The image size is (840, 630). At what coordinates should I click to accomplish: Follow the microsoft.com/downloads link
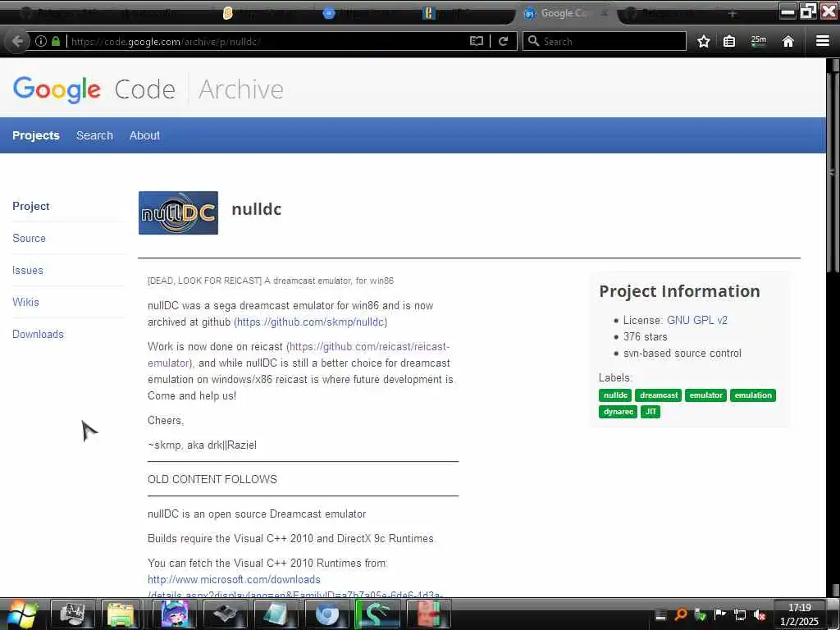tap(234, 580)
